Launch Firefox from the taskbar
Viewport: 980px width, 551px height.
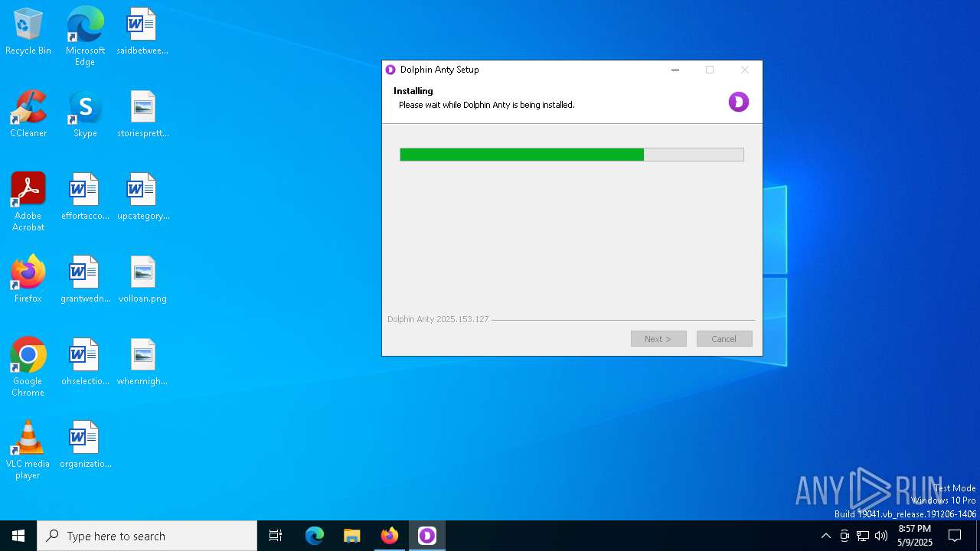[390, 536]
